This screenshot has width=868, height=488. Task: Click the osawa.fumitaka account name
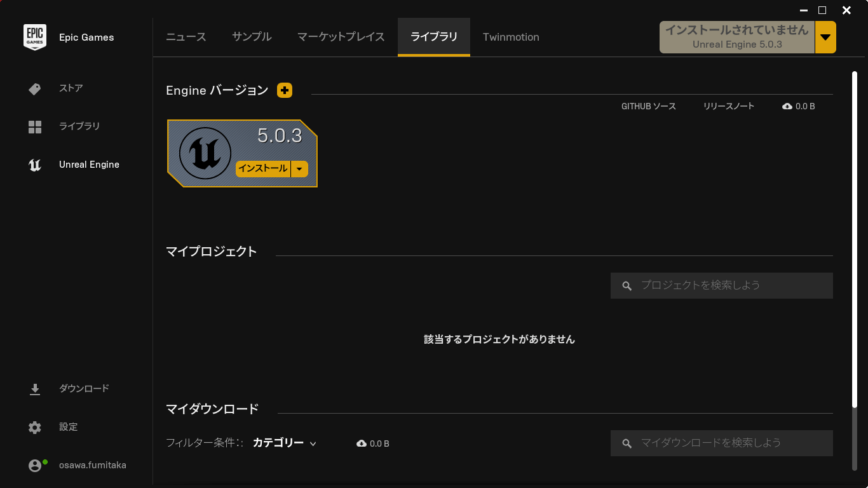point(93,465)
